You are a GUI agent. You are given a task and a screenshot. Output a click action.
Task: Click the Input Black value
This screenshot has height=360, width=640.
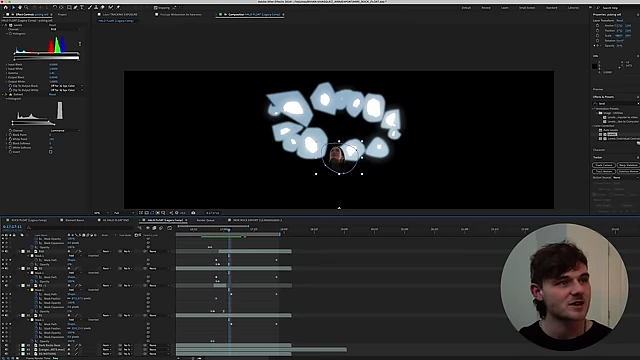pos(53,64)
